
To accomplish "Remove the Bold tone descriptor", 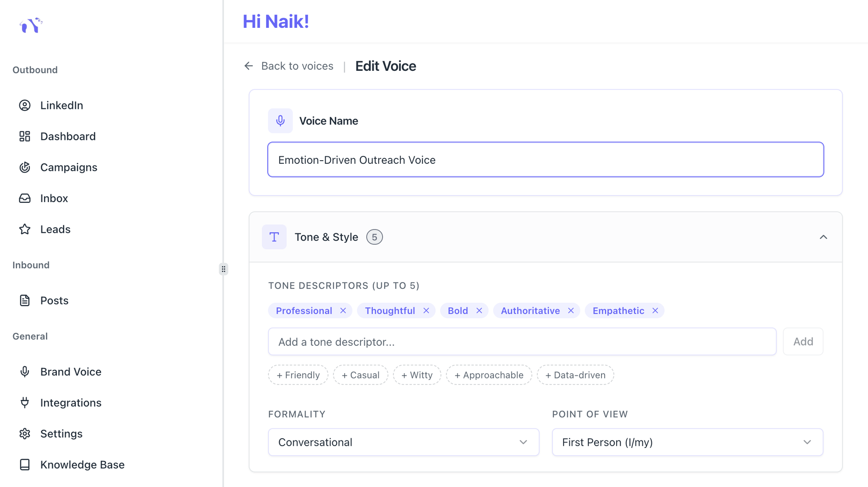I will [479, 311].
